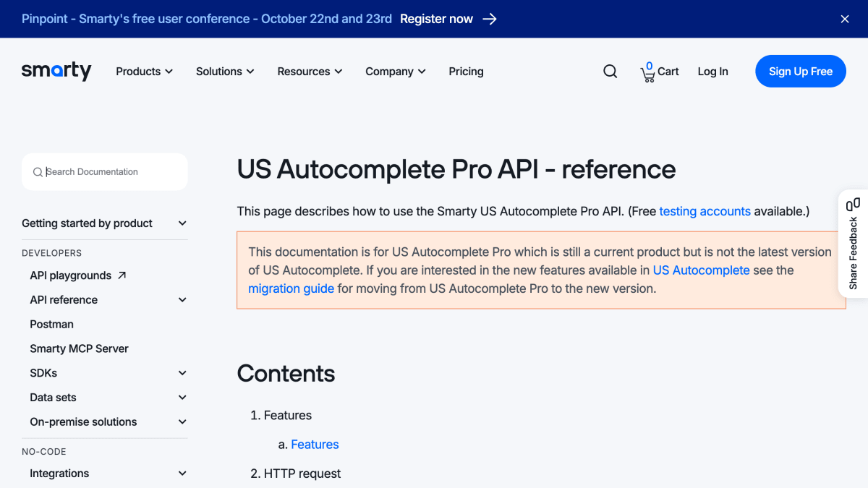The width and height of the screenshot is (868, 488).
Task: Open the Company menu
Action: [396, 72]
